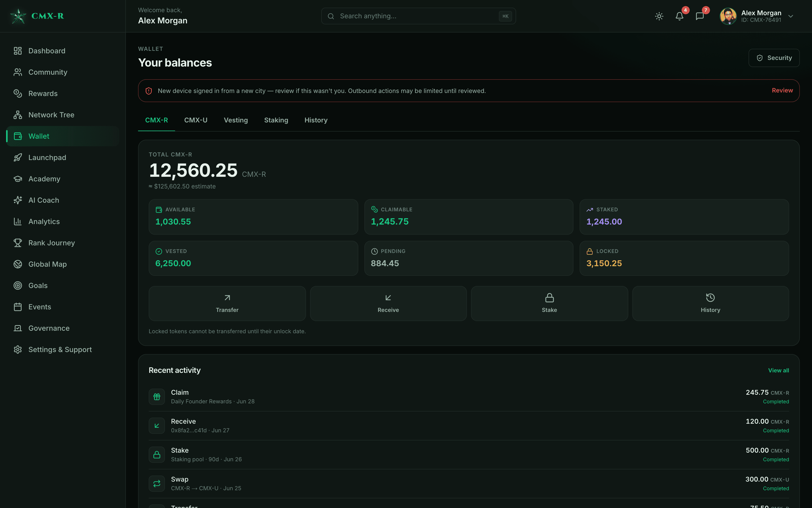Open Goals page
The image size is (812, 508).
pos(62,285)
